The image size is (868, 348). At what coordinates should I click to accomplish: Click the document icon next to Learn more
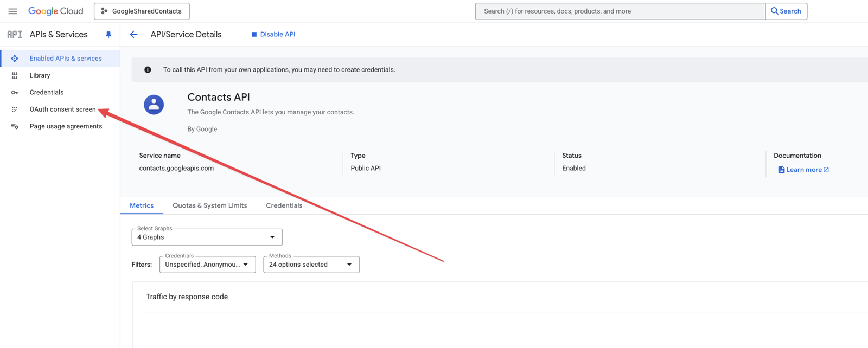coord(782,170)
